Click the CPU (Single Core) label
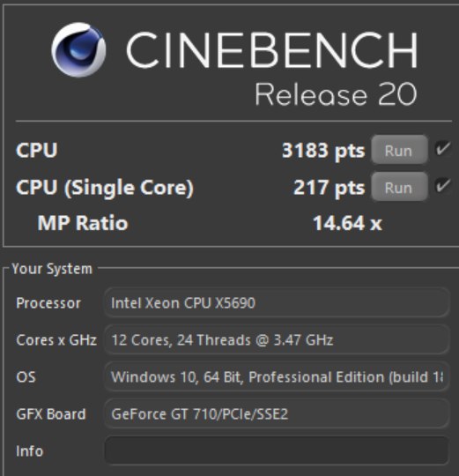459x476 pixels. click(105, 188)
